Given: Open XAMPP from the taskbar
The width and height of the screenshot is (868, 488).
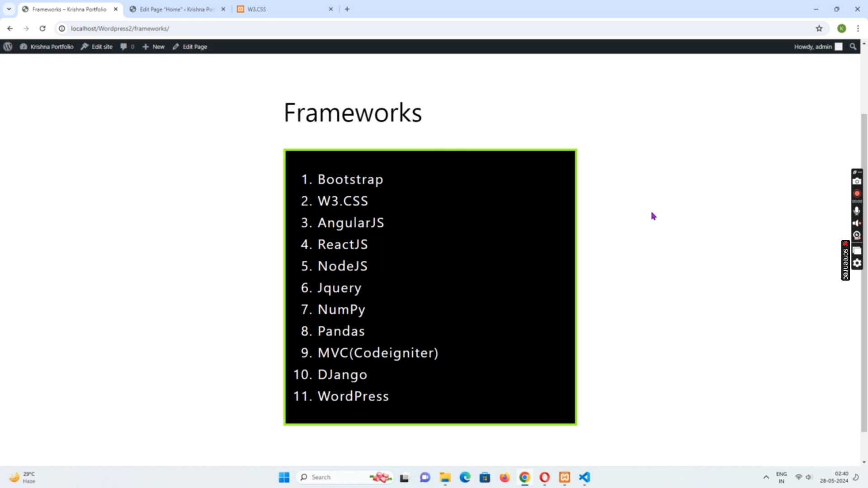Looking at the screenshot, I should [565, 477].
